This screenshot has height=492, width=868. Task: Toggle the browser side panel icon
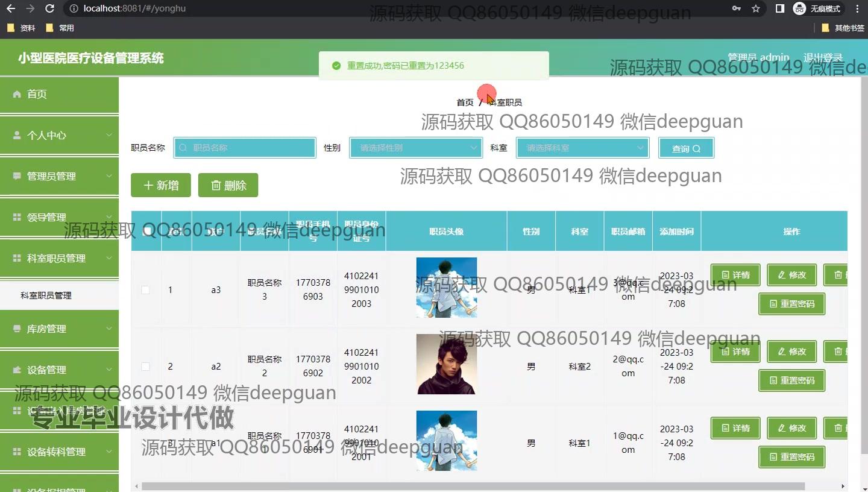pos(779,8)
